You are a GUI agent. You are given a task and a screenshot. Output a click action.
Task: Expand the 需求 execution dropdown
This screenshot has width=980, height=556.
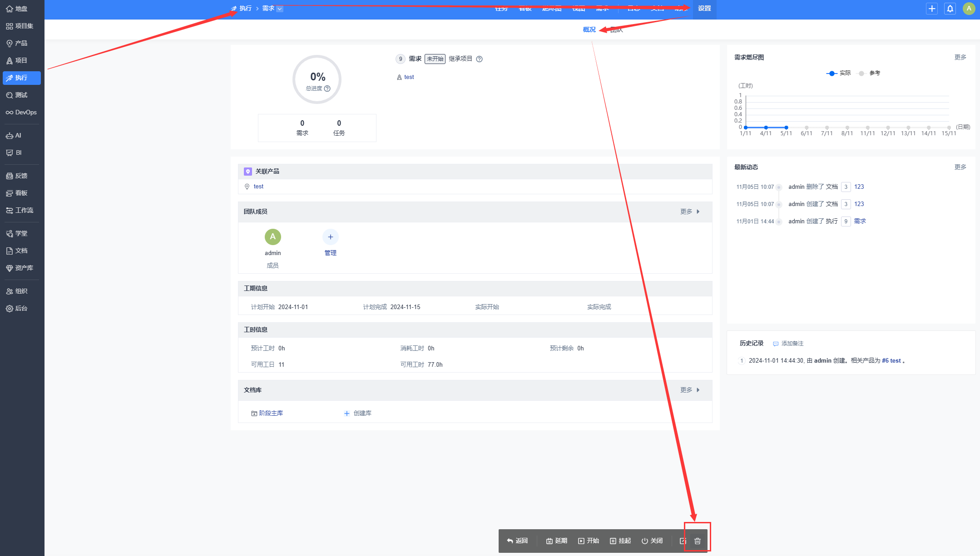(x=280, y=9)
